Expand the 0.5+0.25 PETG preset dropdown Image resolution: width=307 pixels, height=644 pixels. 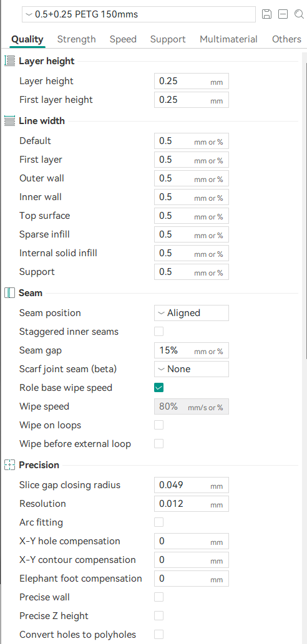pyautogui.click(x=139, y=14)
